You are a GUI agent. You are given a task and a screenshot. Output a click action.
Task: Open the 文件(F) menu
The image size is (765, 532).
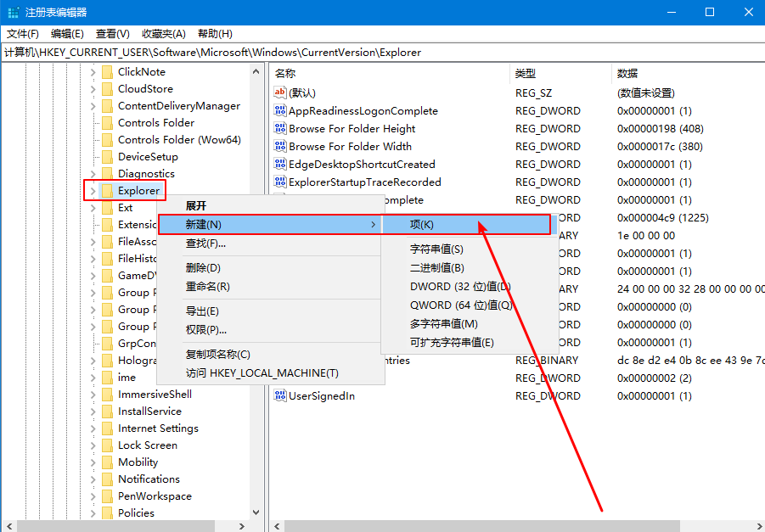pyautogui.click(x=23, y=34)
